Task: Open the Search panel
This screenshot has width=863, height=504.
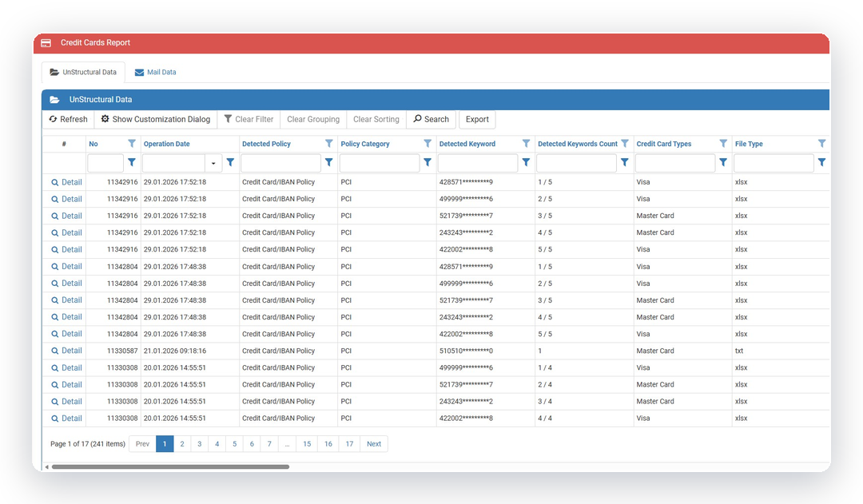Action: (x=431, y=119)
